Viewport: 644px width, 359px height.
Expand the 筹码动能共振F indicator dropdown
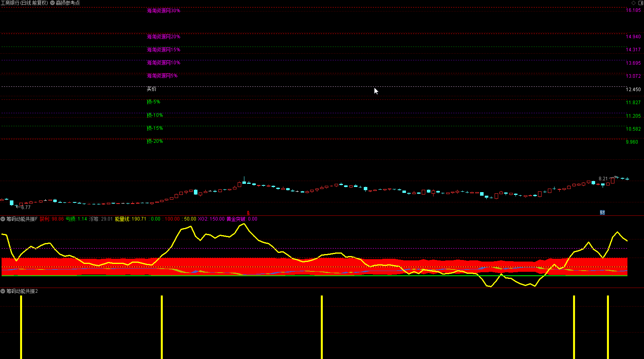pos(3,219)
